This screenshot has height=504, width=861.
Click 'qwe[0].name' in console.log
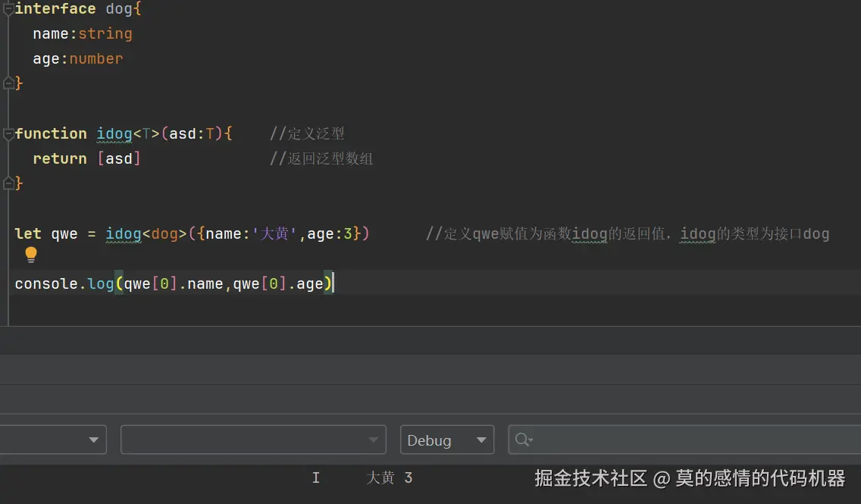(x=174, y=284)
